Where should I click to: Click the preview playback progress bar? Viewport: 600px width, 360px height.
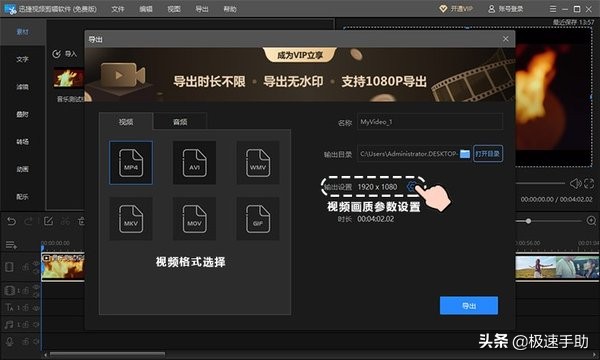(x=541, y=183)
